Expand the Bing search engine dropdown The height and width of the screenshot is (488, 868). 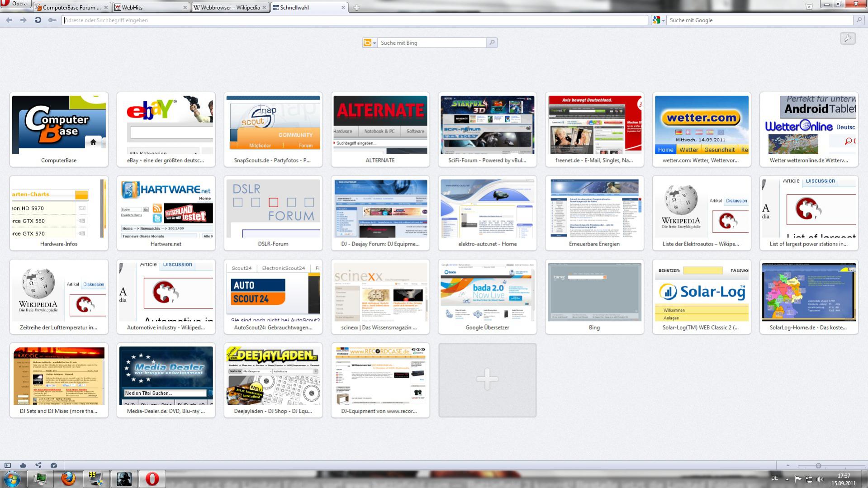[x=370, y=43]
